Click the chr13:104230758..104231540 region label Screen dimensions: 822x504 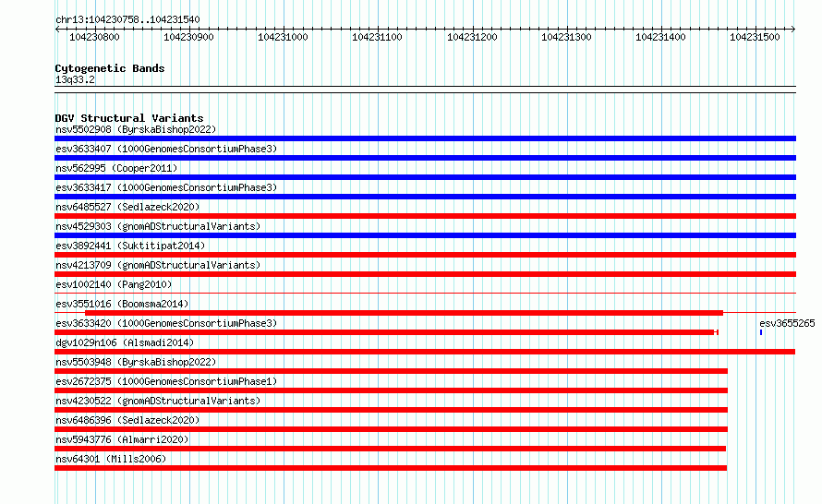(x=127, y=19)
